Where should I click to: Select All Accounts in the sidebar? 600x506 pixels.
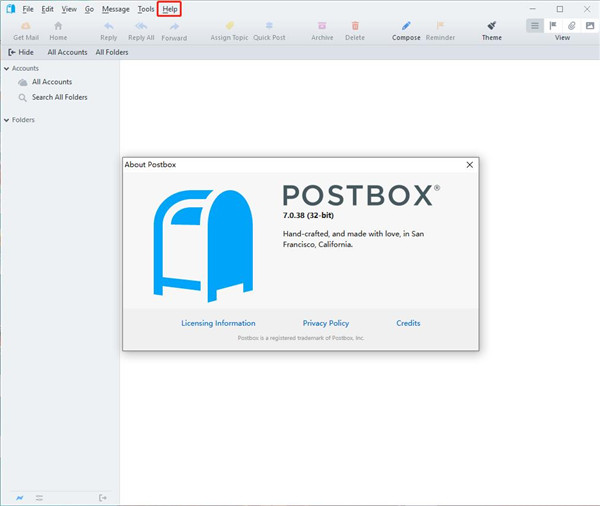[51, 82]
